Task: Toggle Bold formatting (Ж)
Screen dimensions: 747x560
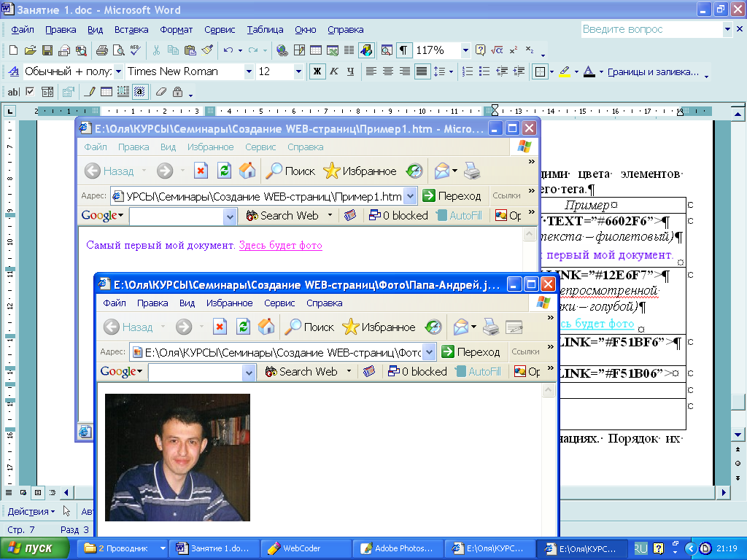Action: 317,71
